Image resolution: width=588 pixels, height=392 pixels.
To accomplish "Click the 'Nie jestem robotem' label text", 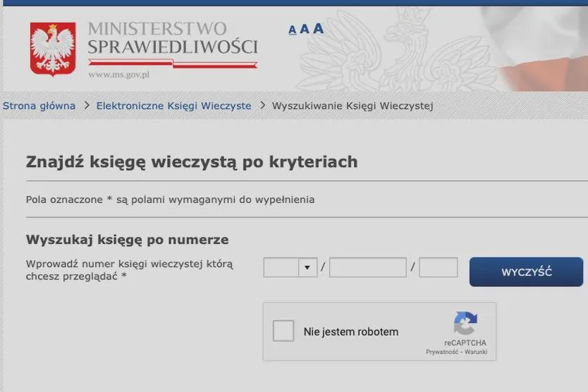I will point(351,331).
